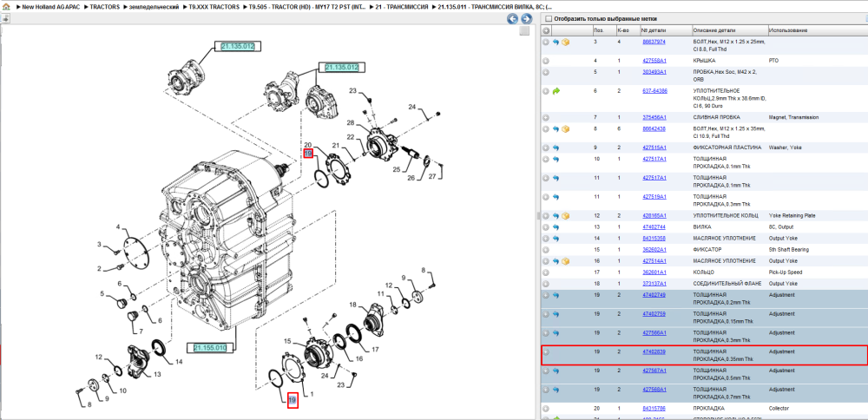
Task: Click the blue arrow icon for part 427568A1
Action: click(x=556, y=390)
